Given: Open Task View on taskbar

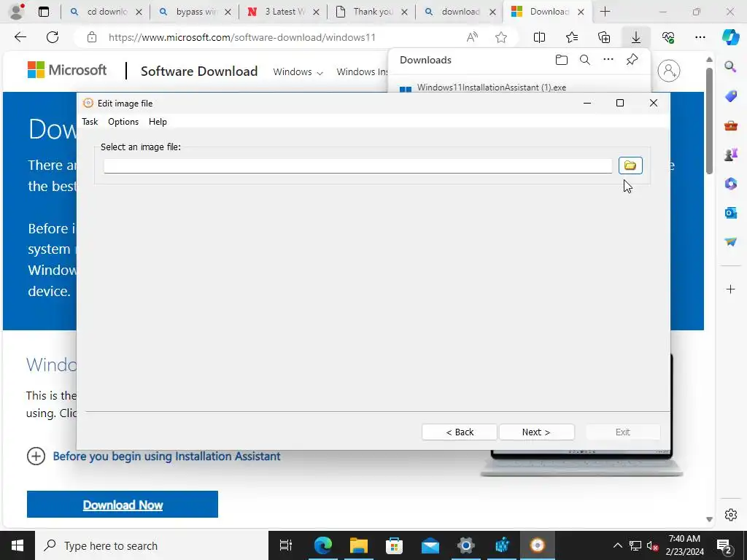Looking at the screenshot, I should [285, 545].
